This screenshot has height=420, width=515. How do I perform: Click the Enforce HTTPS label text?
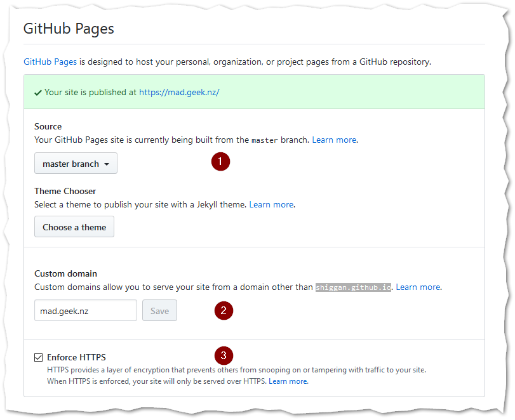pos(77,357)
